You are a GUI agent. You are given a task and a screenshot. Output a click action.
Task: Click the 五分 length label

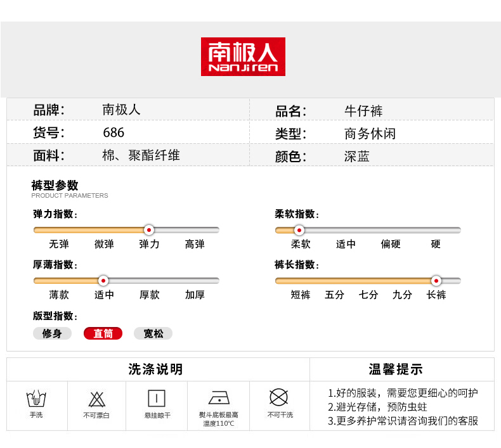[334, 295]
